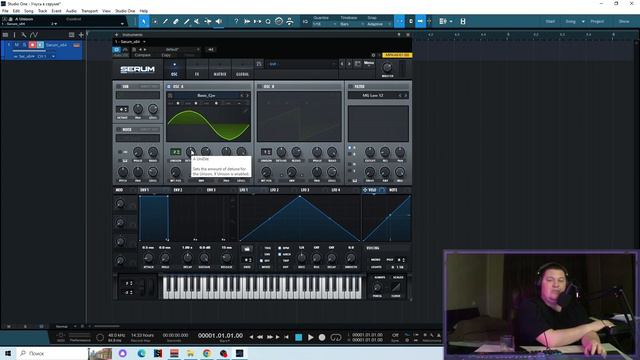Open the Timebase dropdown
This screenshot has height=360, width=640.
pyautogui.click(x=351, y=24)
